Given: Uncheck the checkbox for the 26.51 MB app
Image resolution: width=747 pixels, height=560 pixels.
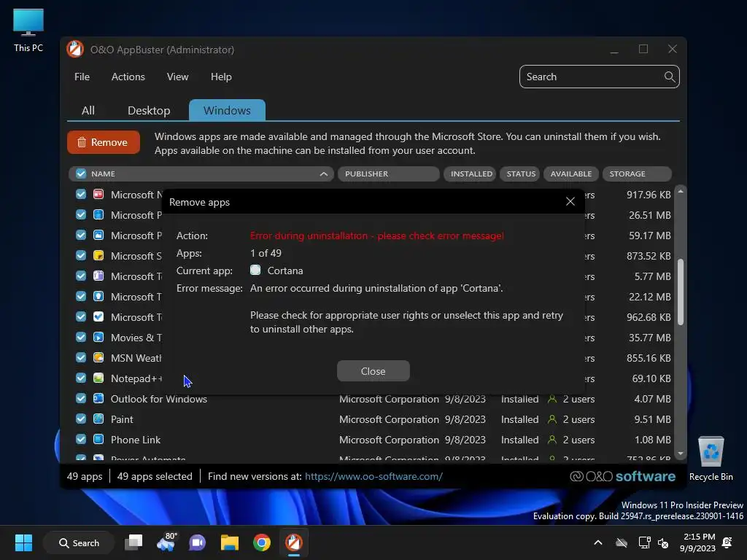Looking at the screenshot, I should [x=81, y=215].
